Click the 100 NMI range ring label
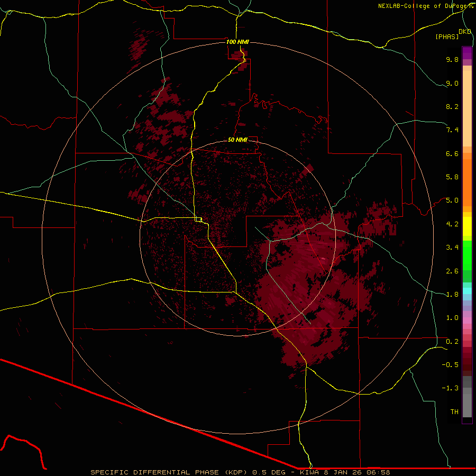 point(237,42)
